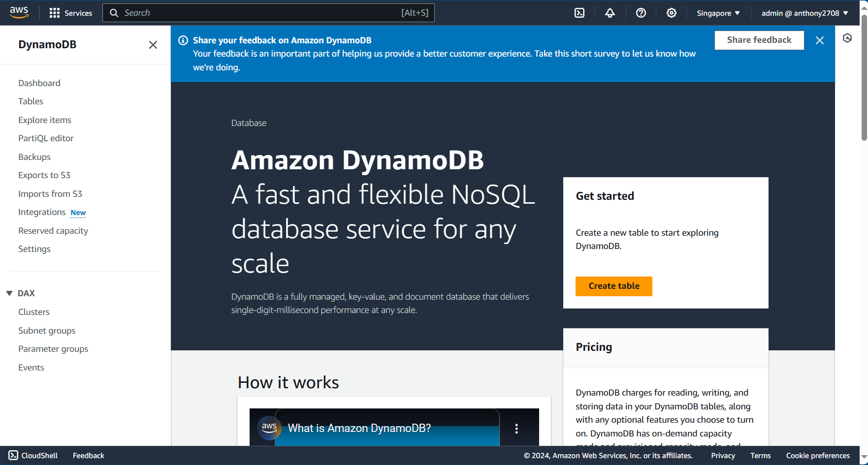Click the Pricing heading
868x465 pixels.
[594, 347]
